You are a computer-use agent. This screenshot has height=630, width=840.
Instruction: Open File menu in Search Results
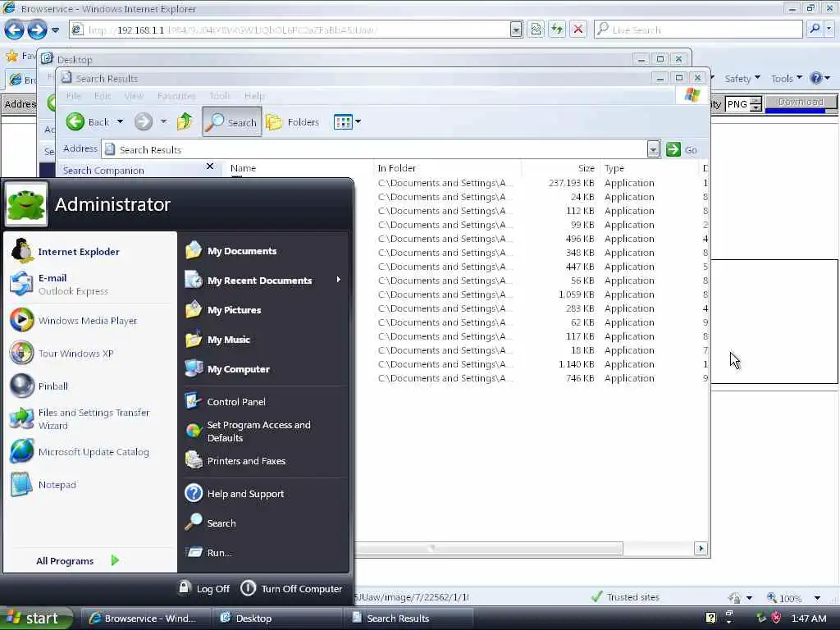click(74, 96)
